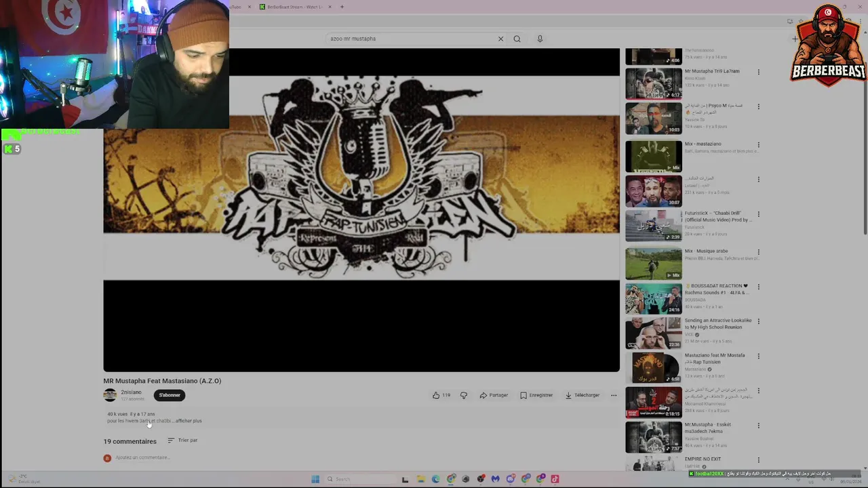Open Mix - Musique arabe thumbnail
The width and height of the screenshot is (868, 488).
tap(654, 264)
